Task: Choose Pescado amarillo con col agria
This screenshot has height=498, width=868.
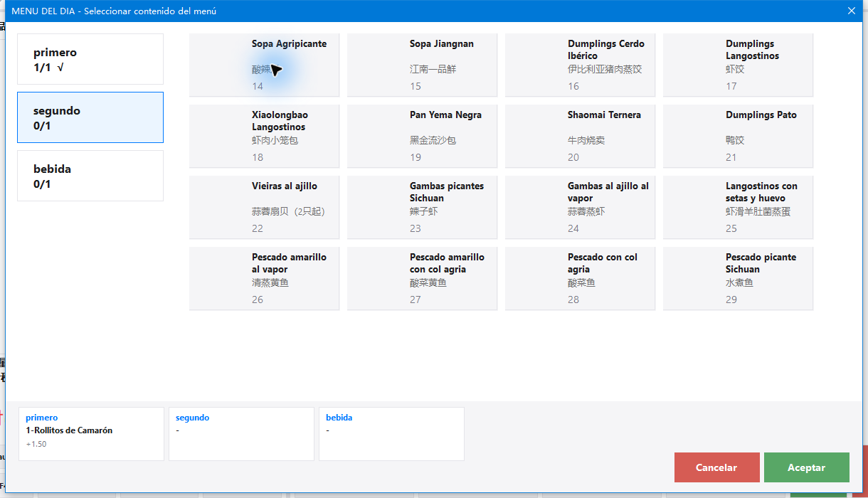Action: pyautogui.click(x=423, y=278)
